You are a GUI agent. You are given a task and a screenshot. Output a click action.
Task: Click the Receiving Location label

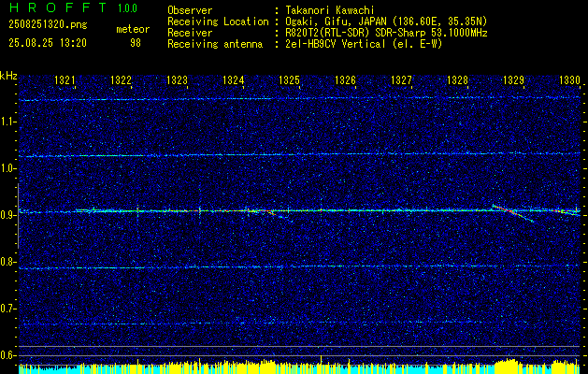click(218, 22)
